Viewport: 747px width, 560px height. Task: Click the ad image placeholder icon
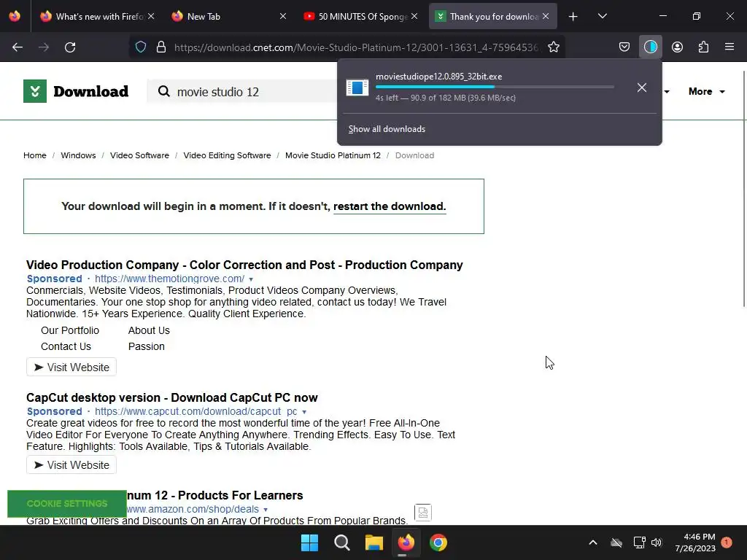pyautogui.click(x=422, y=513)
